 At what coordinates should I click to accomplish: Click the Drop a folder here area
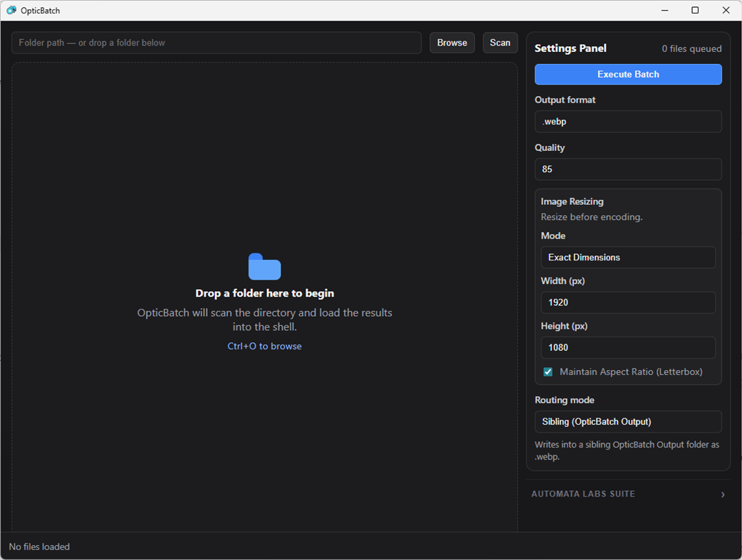point(264,293)
